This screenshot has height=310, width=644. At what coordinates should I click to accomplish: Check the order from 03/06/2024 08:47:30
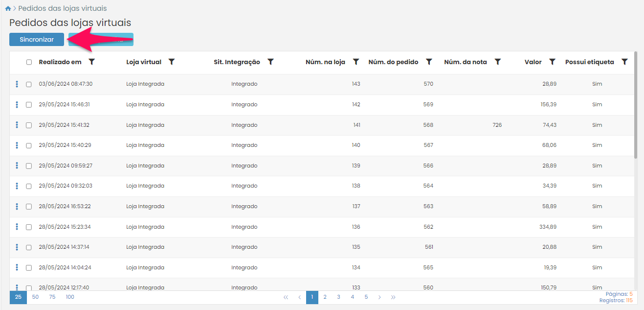pos(29,84)
